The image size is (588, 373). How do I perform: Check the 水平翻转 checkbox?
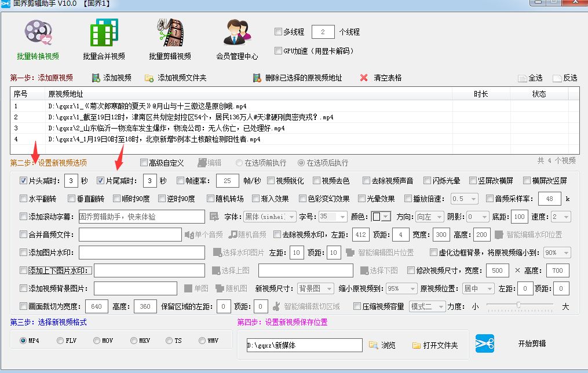click(23, 198)
